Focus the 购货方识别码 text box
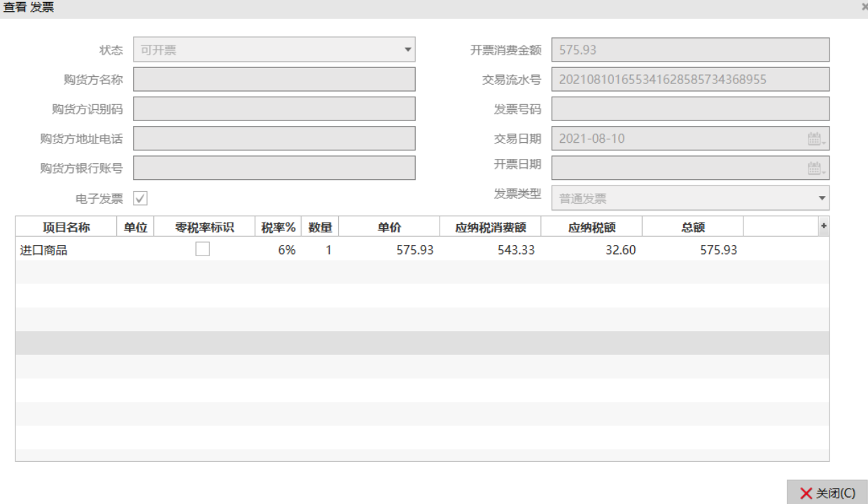Image resolution: width=868 pixels, height=504 pixels. 274,109
